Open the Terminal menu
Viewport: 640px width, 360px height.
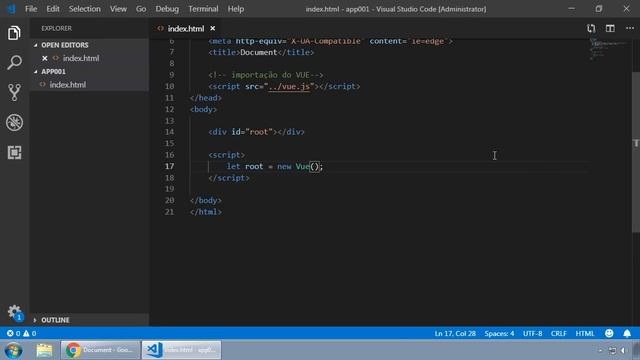(203, 9)
